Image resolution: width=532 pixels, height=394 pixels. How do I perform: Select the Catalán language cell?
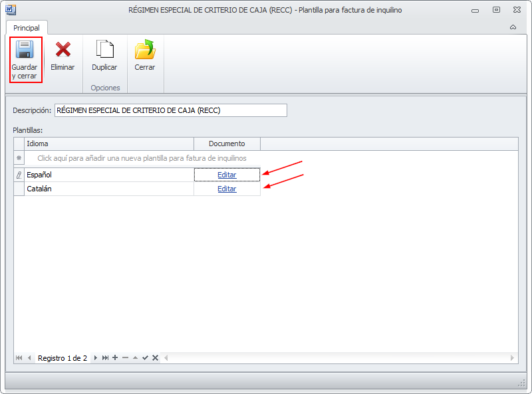pyautogui.click(x=109, y=189)
